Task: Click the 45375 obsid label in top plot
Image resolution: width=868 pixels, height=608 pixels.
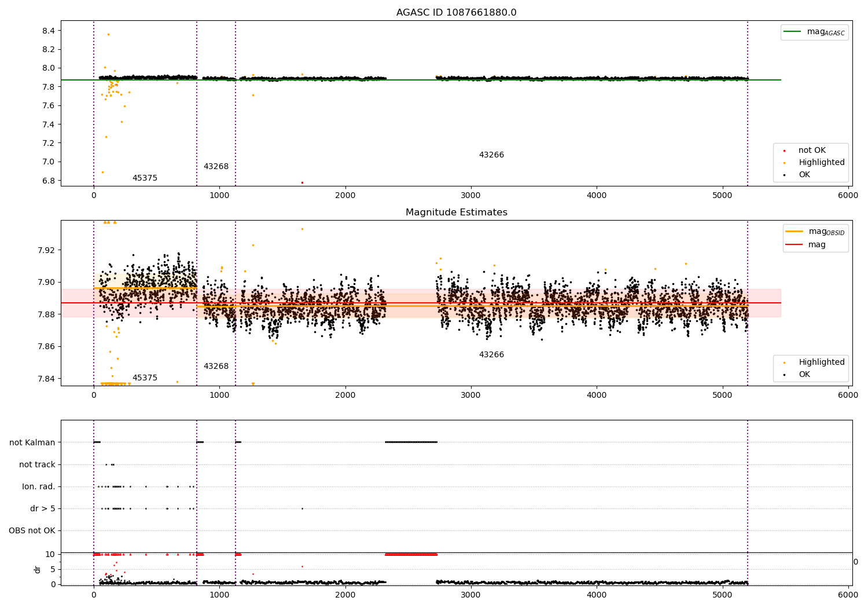Action: coord(145,178)
